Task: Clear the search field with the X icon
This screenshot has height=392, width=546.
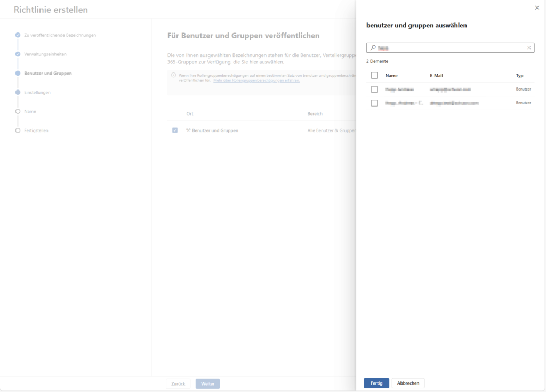Action: tap(528, 47)
